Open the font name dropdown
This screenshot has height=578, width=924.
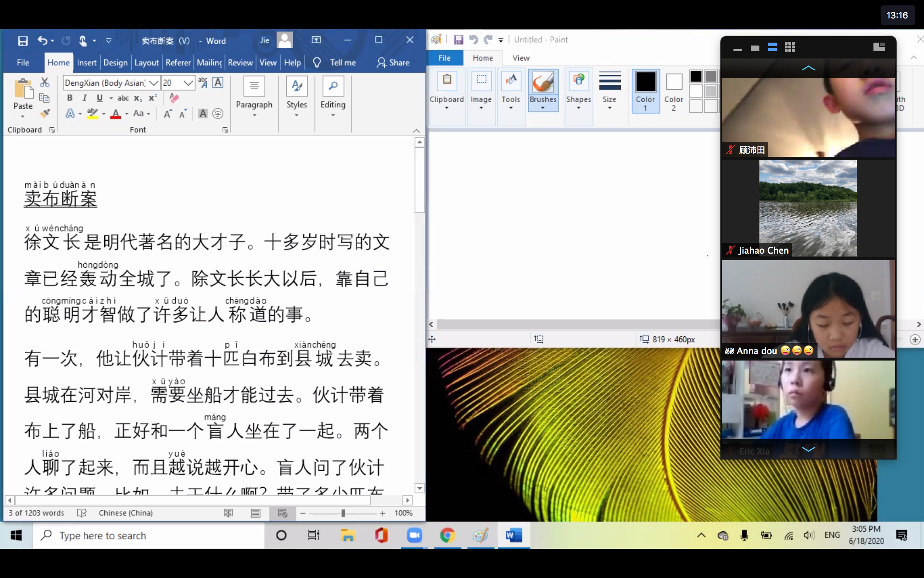154,83
